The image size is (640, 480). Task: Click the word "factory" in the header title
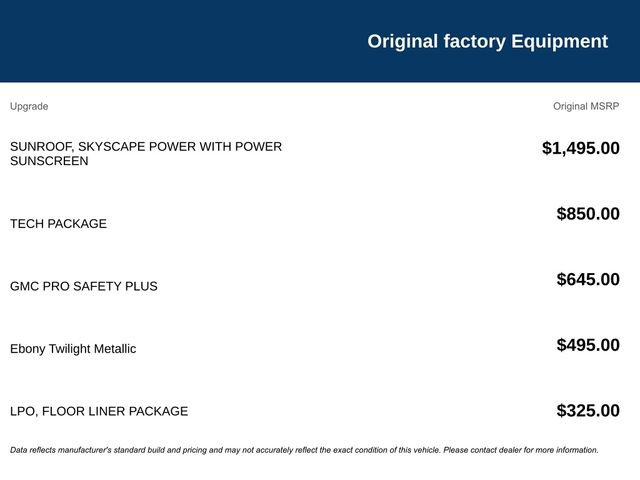474,41
